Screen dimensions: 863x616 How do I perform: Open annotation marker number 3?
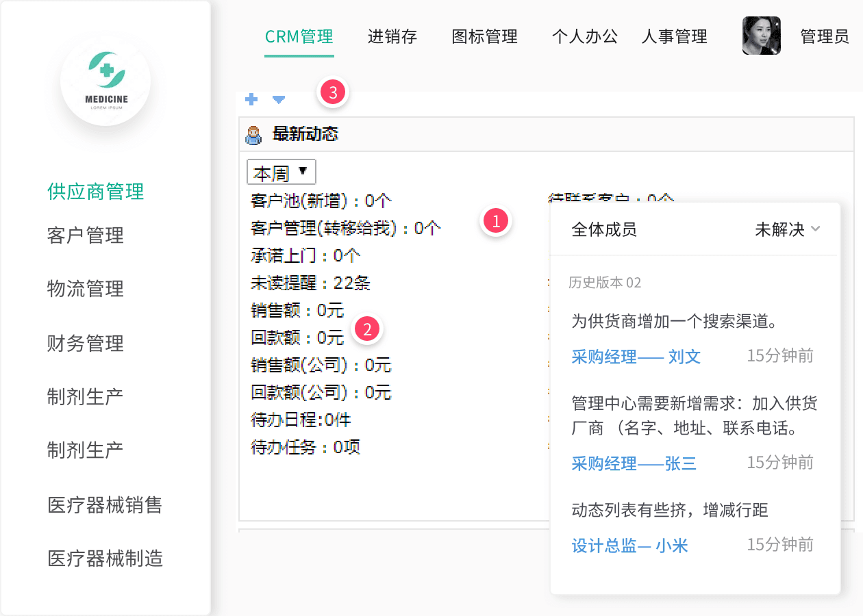point(333,92)
